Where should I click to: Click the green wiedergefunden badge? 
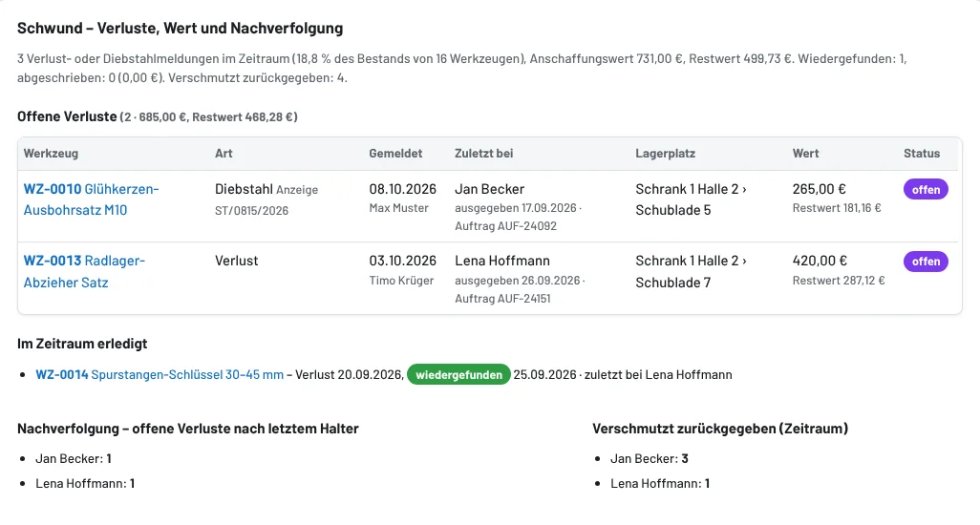tap(458, 374)
